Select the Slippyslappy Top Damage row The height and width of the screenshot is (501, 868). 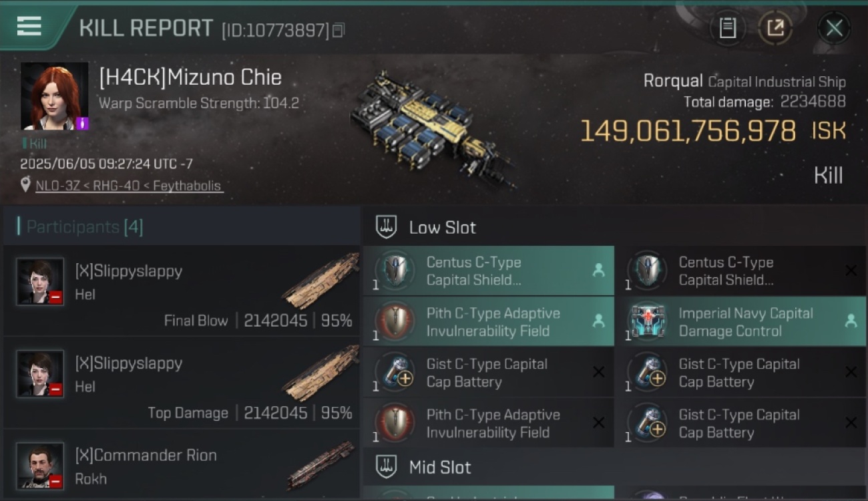pyautogui.click(x=182, y=383)
